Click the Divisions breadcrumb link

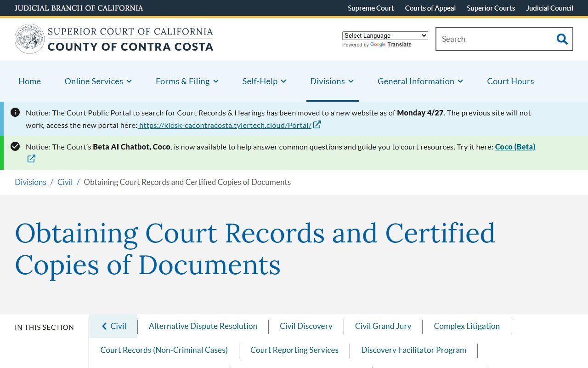click(30, 182)
